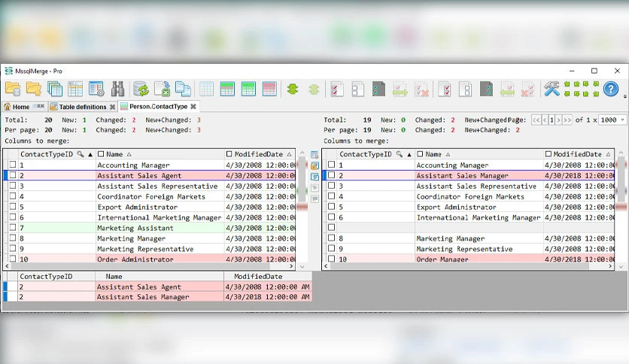Click the green down-arrows next difference icon
The image size is (629, 364).
click(x=293, y=89)
